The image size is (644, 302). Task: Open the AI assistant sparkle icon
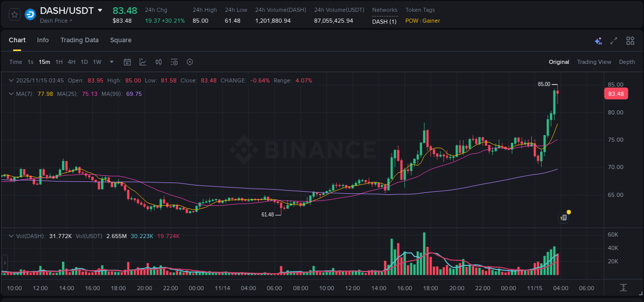pos(598,40)
